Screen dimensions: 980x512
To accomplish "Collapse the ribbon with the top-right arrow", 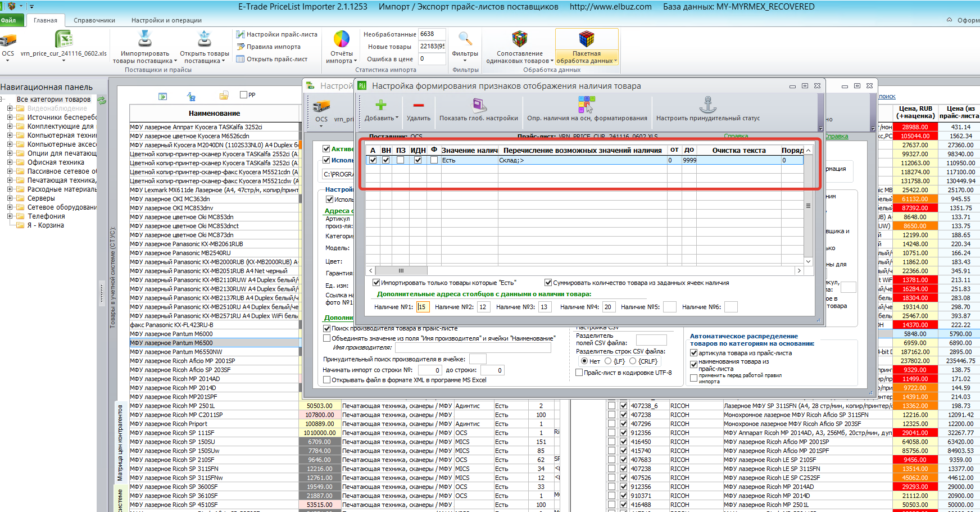I will (x=949, y=20).
